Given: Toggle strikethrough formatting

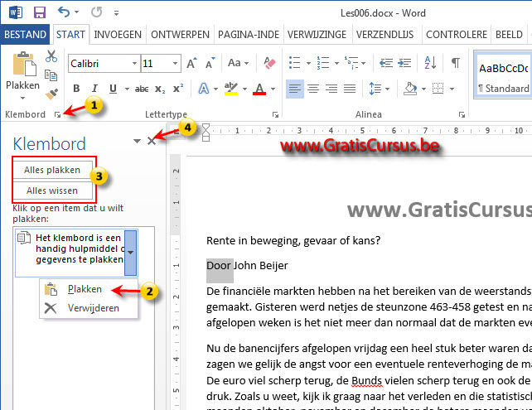Looking at the screenshot, I should click(x=142, y=89).
